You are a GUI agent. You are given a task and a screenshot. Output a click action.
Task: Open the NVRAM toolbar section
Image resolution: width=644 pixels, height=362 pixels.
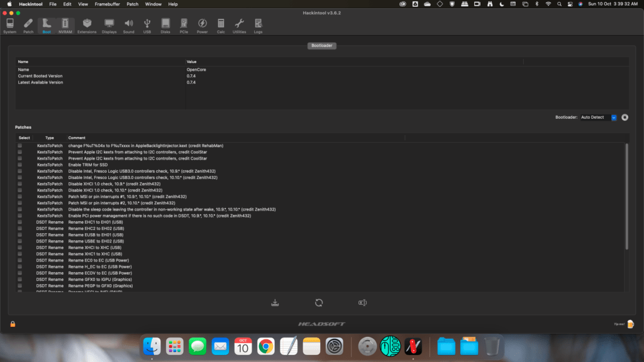65,26
